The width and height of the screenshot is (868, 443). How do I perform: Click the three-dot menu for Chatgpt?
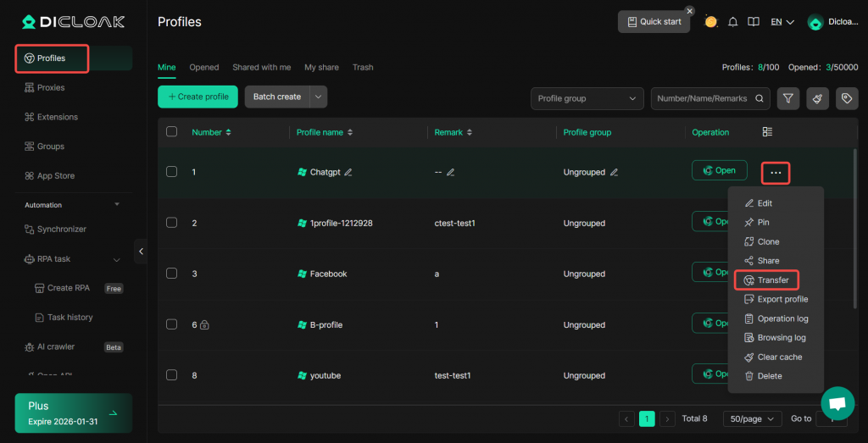pos(776,173)
